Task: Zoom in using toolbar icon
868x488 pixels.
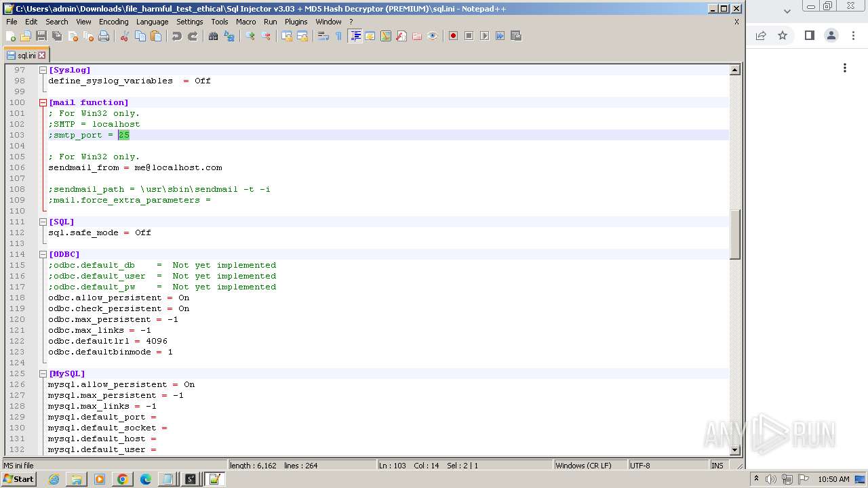Action: click(x=250, y=36)
